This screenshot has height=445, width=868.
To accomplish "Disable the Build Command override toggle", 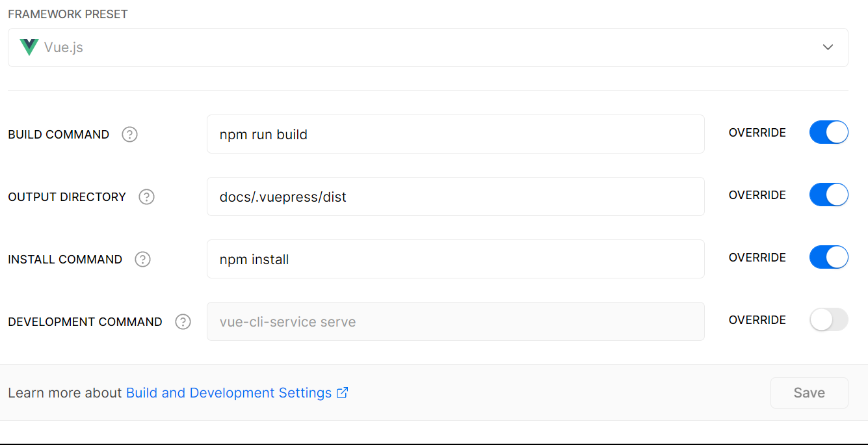I will tap(828, 132).
